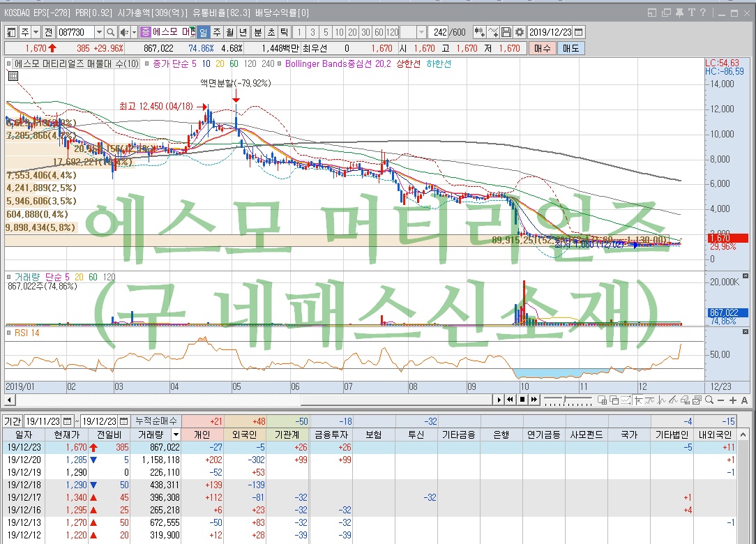Viewport: 756px width, 544px height.
Task: Select the 30 interval button
Action: tap(365, 32)
